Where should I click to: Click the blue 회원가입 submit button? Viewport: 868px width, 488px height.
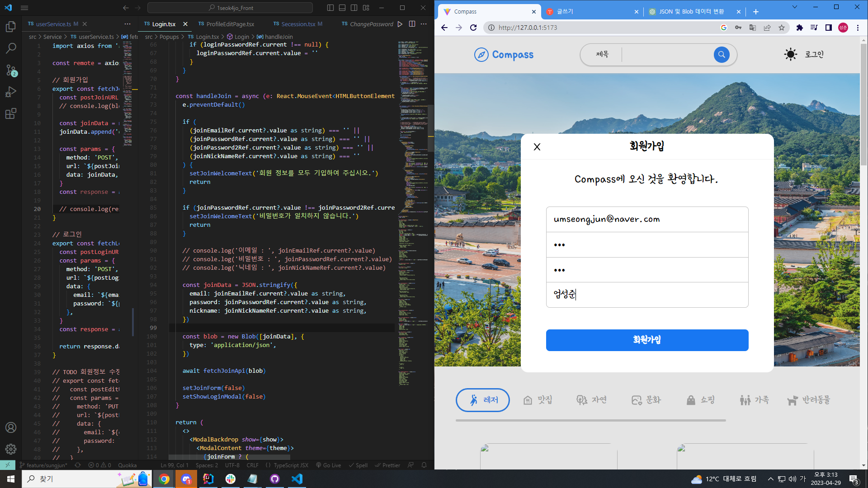point(647,340)
